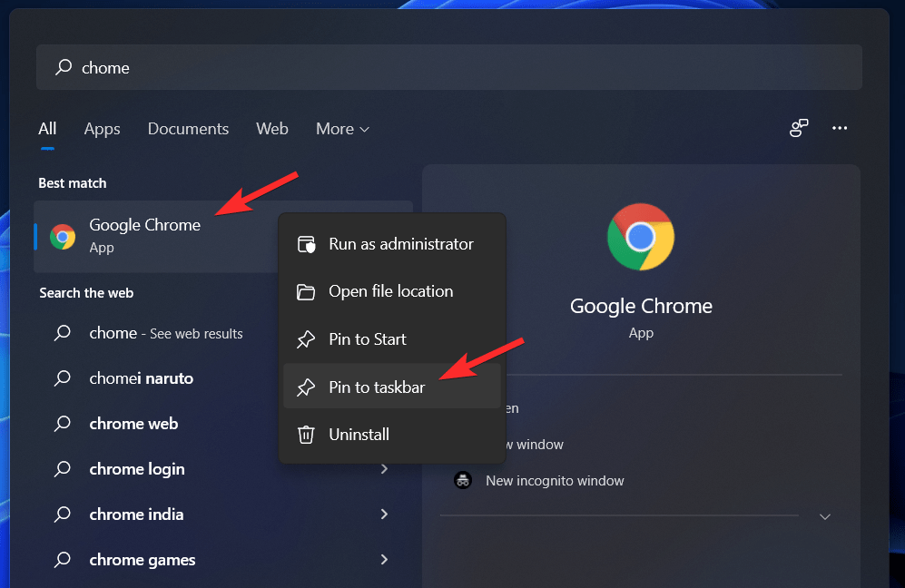
Task: Click the pin icon beside Pin to taskbar
Action: 306,387
